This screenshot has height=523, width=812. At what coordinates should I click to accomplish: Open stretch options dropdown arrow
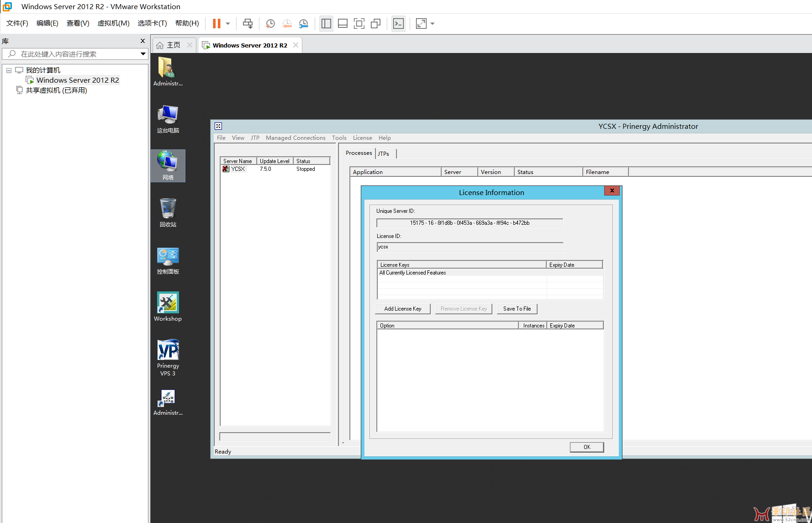coord(432,23)
